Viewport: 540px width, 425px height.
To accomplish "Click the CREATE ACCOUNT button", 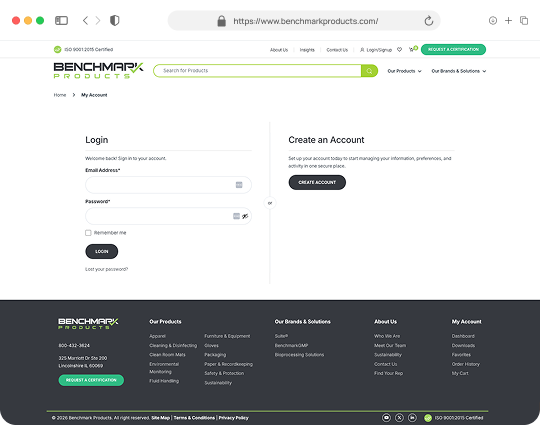I will tap(317, 182).
